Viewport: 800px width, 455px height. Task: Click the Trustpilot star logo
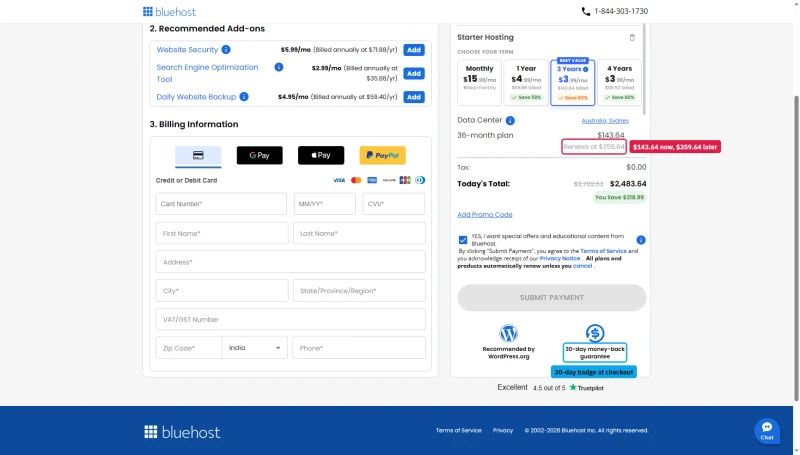[x=573, y=387]
